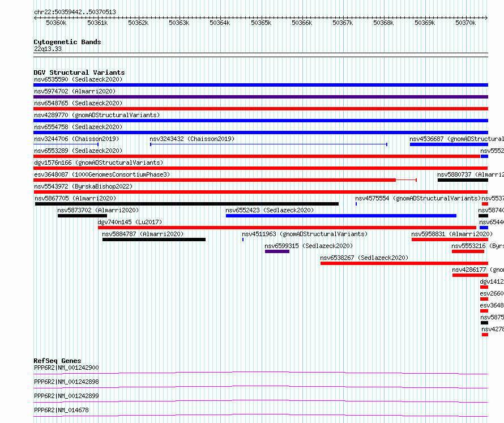
Task: Open variant nsv6538267 (Sedlazeck2020) label
Action: [x=364, y=258]
